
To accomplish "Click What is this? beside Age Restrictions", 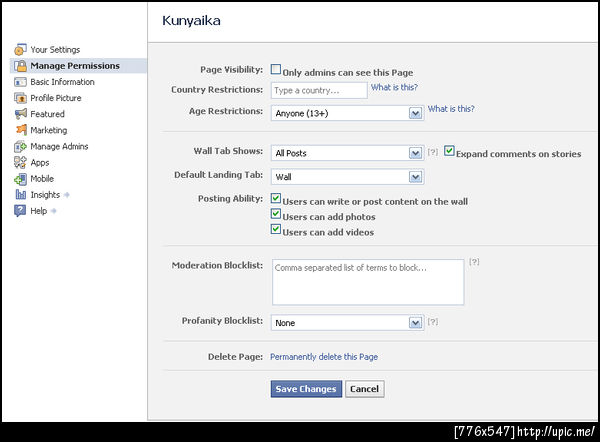I will [451, 109].
